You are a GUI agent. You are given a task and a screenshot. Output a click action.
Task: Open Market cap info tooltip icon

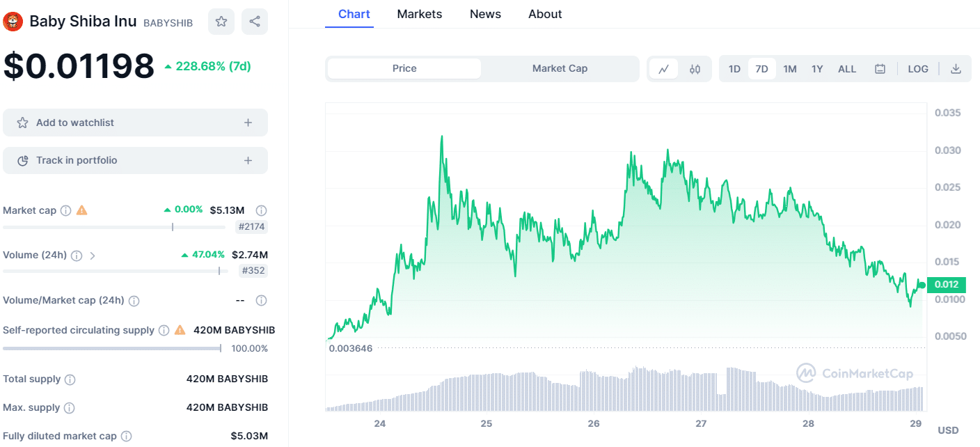pos(65,210)
